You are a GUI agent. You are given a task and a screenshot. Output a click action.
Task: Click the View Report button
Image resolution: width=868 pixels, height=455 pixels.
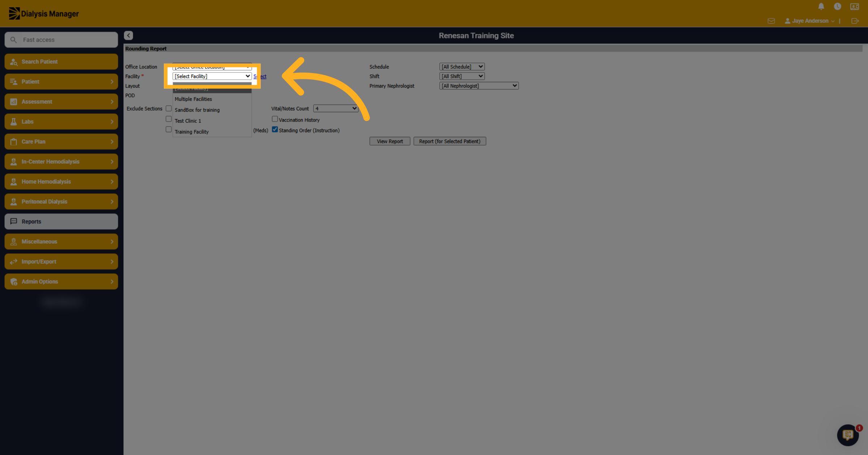[390, 141]
